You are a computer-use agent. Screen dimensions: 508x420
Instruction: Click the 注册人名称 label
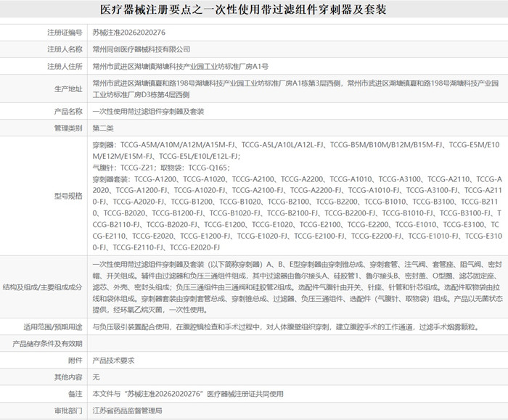coord(65,49)
